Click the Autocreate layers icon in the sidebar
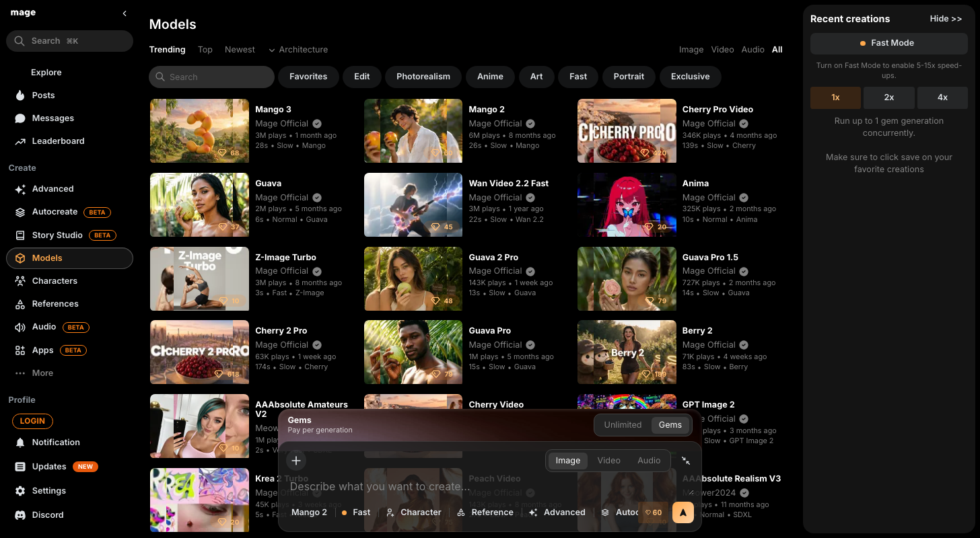This screenshot has width=980, height=538. click(20, 213)
